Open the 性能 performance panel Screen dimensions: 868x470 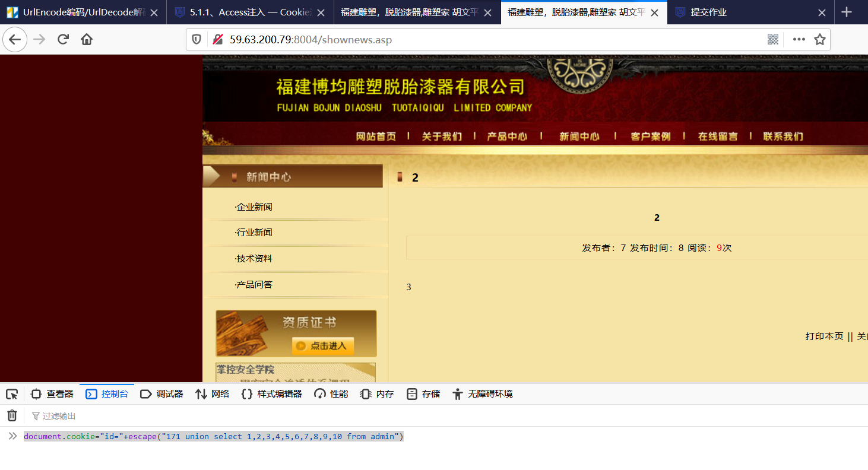pyautogui.click(x=331, y=394)
